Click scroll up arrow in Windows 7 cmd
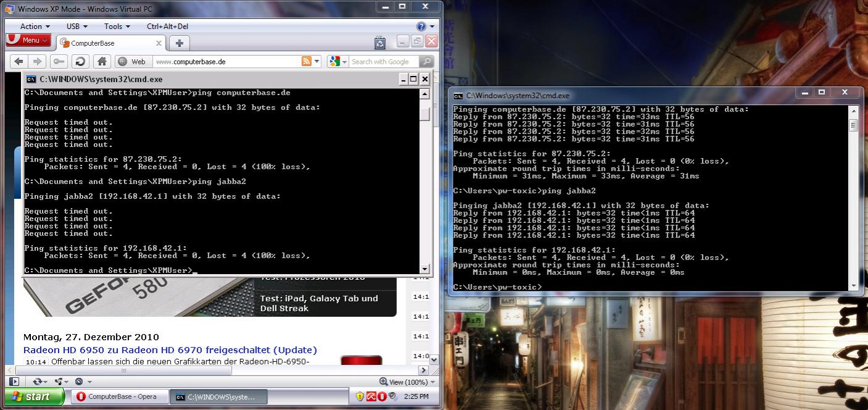This screenshot has height=410, width=868. coord(854,110)
